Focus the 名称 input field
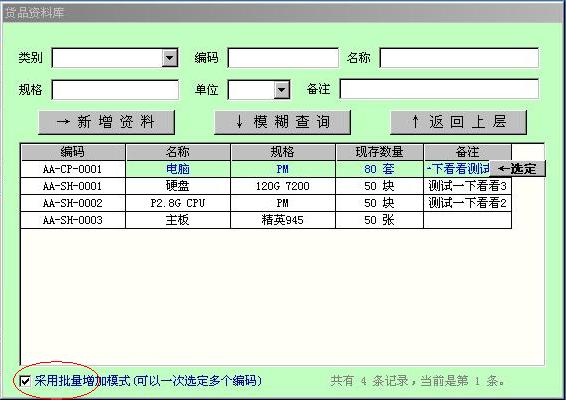The image size is (566, 400). click(x=459, y=58)
